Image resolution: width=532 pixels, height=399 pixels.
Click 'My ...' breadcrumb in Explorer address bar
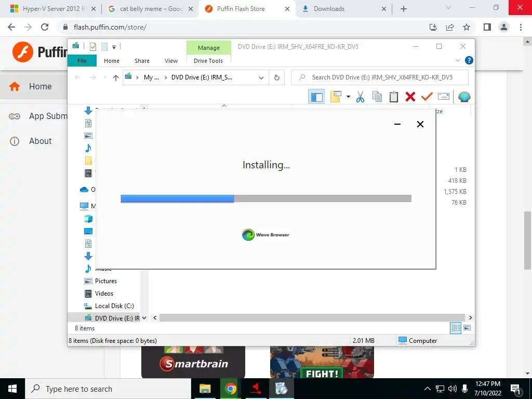(151, 77)
